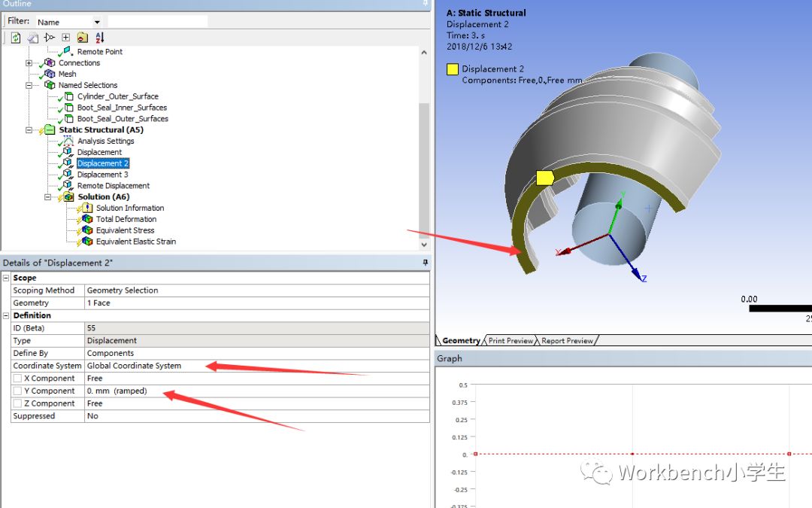Viewport: 812px width, 508px height.
Task: Click the A-Z sort icon in Outline toolbar
Action: point(100,38)
